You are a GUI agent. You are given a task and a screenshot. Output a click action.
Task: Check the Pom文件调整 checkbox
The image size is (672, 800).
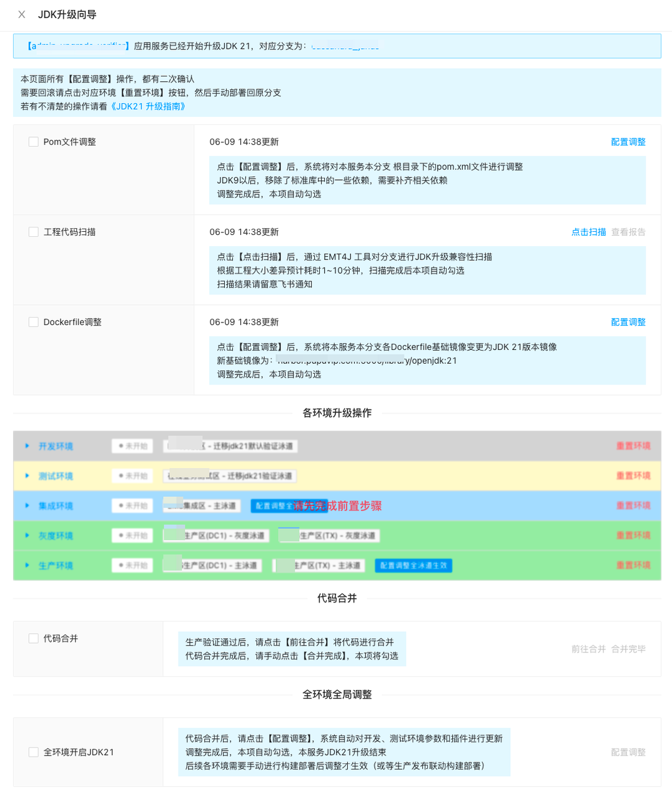(33, 141)
